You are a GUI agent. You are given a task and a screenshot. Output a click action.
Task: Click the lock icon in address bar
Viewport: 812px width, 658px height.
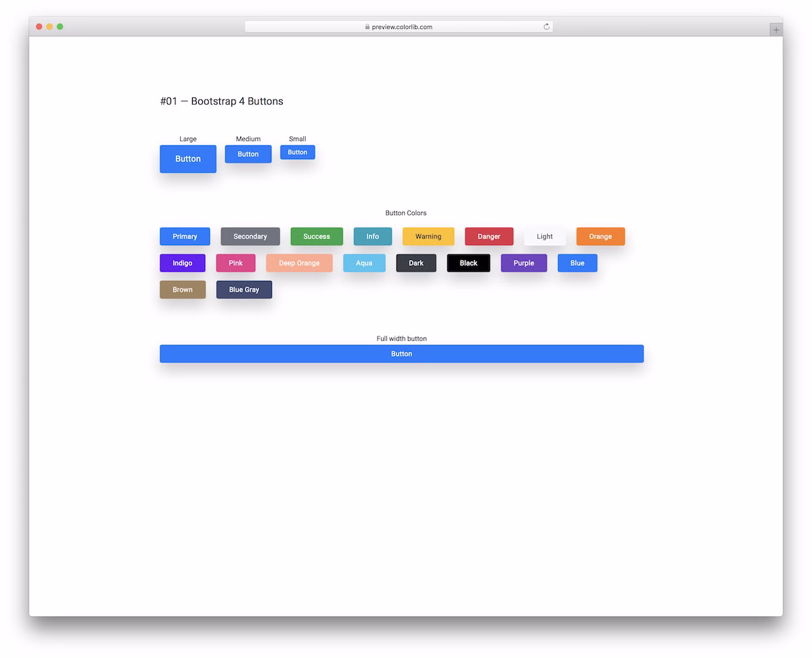pyautogui.click(x=367, y=27)
